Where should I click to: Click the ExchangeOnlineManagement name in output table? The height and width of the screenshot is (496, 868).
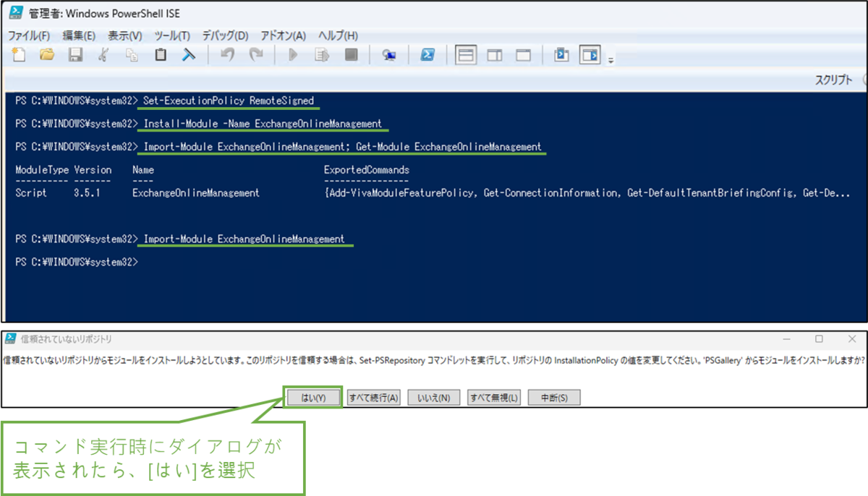click(196, 193)
